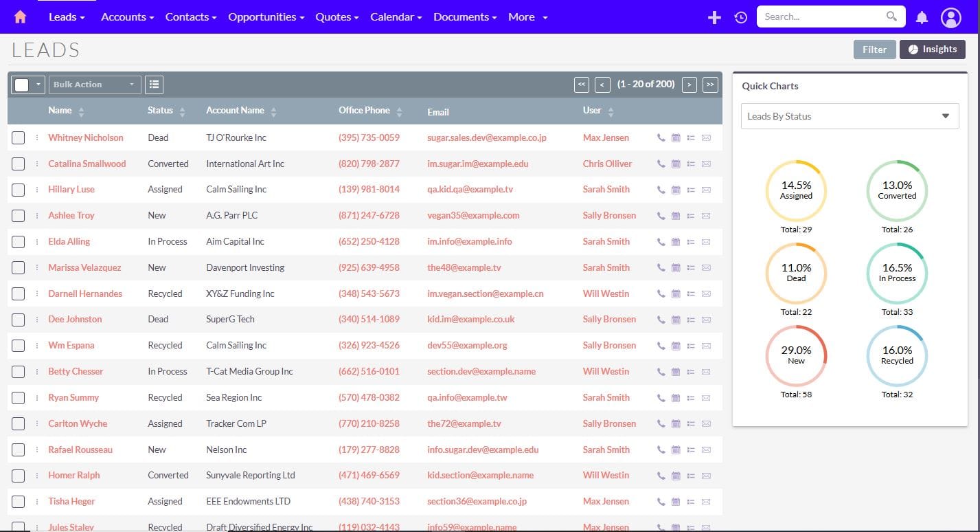This screenshot has height=532, width=980.
Task: Click phone icon for Whitney Nicholson row
Action: pyautogui.click(x=661, y=138)
